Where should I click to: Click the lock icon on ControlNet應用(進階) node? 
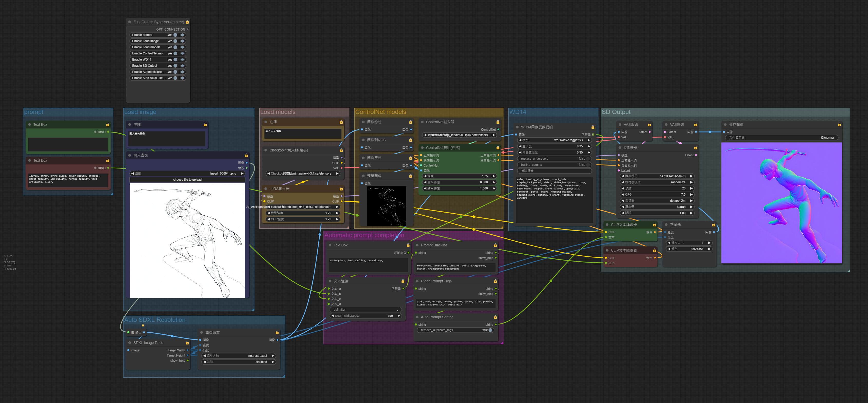pos(498,148)
